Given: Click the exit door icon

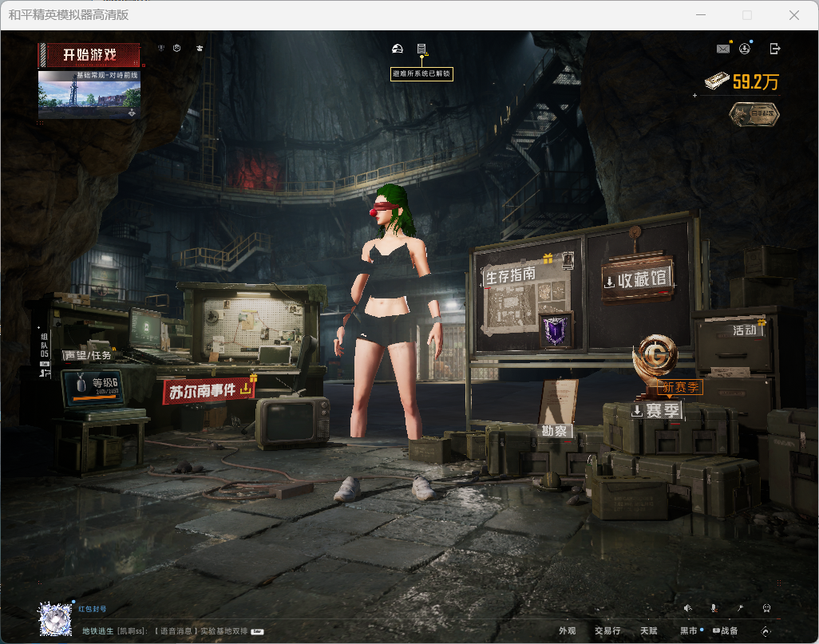Looking at the screenshot, I should pos(775,49).
